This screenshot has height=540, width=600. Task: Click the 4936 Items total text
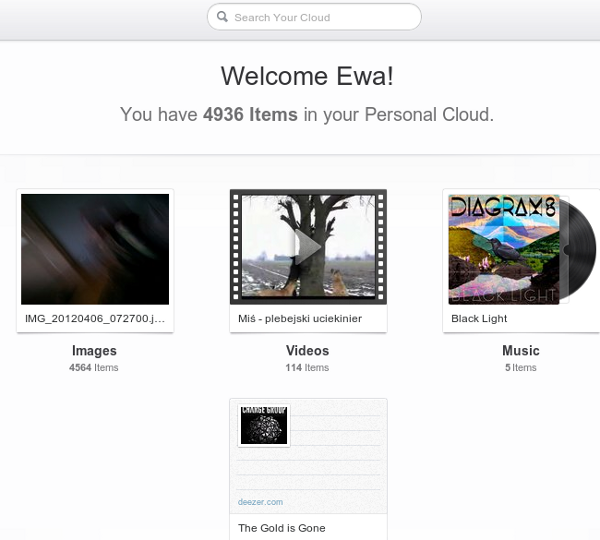pyautogui.click(x=250, y=114)
